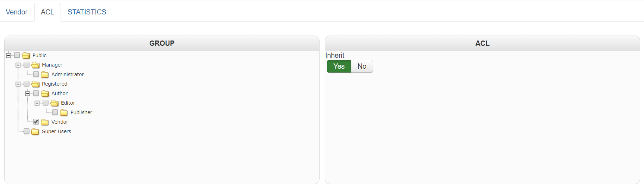Click the Publisher folder icon
The image size is (644, 186).
click(x=64, y=113)
